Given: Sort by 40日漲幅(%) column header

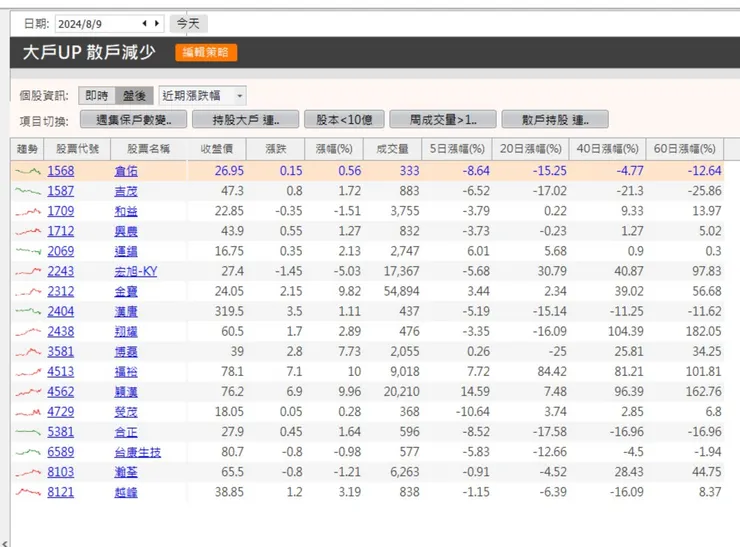Looking at the screenshot, I should click(x=607, y=149).
